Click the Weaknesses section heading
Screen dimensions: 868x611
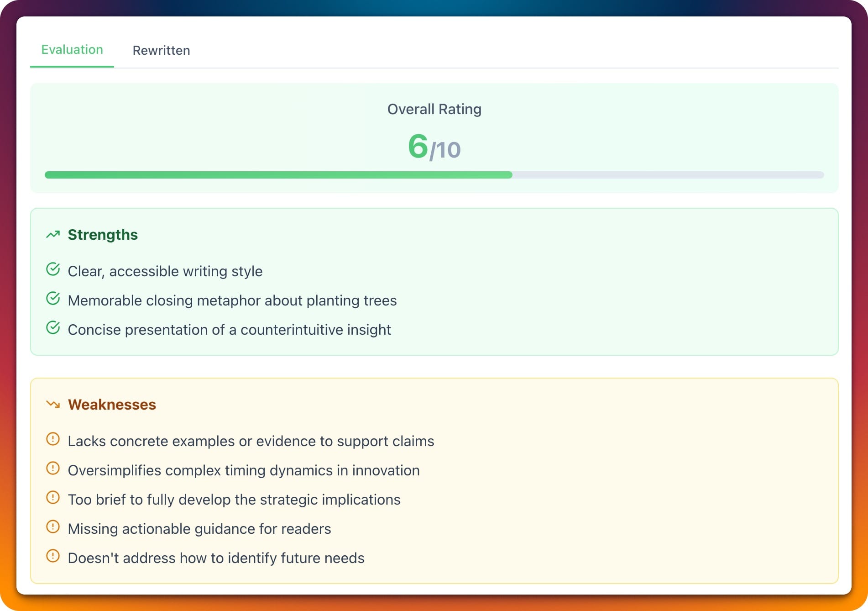[x=112, y=405]
